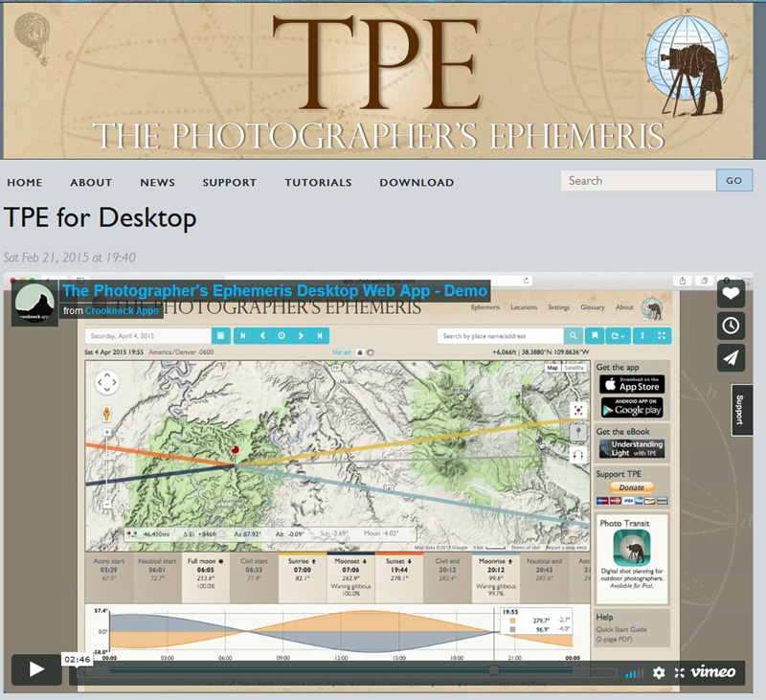Click the map pan control
The height and width of the screenshot is (700, 766).
point(107,382)
